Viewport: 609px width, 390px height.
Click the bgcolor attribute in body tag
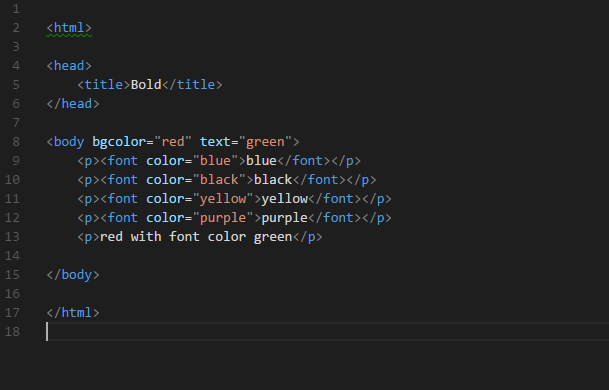click(x=119, y=142)
